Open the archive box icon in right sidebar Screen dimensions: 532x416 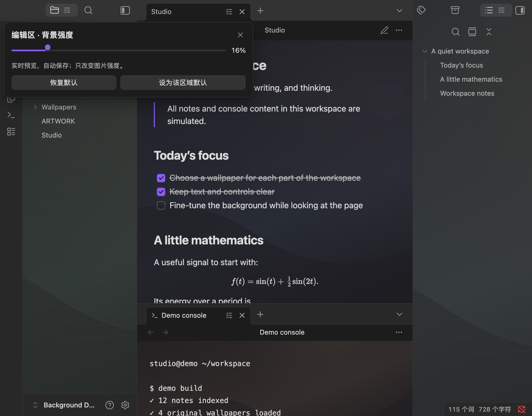pos(455,10)
